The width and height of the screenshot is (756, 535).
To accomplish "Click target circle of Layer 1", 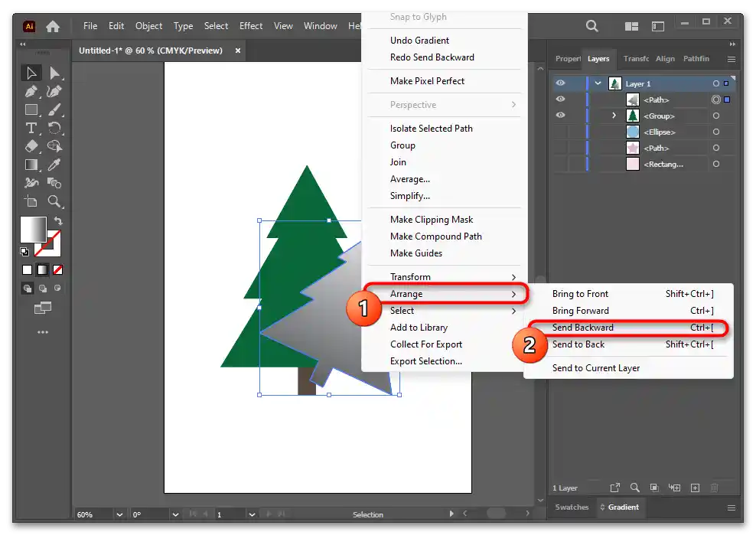I will tap(716, 83).
